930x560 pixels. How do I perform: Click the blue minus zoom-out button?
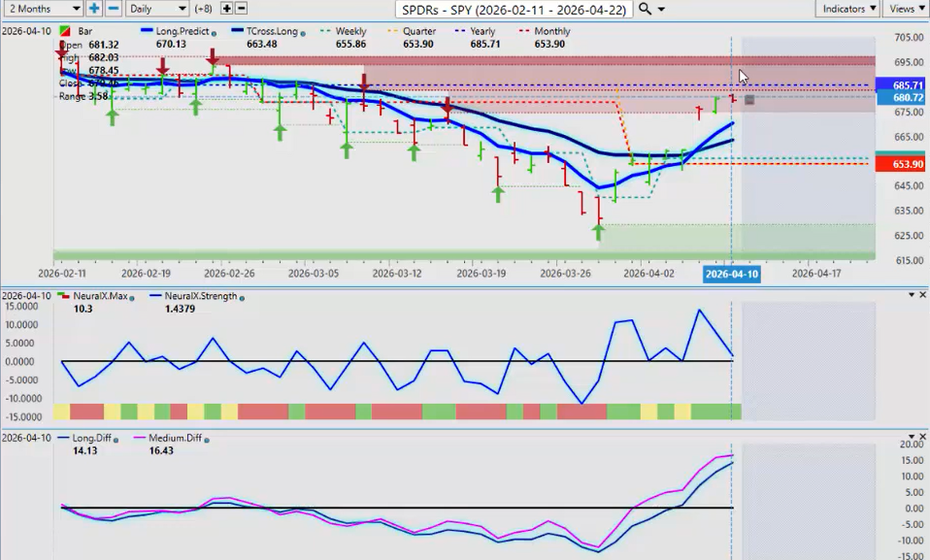pos(113,9)
